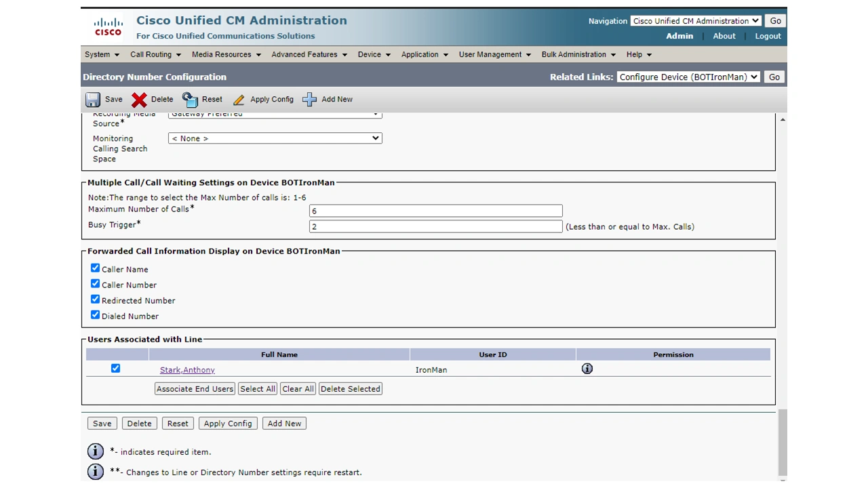The width and height of the screenshot is (868, 488).
Task: Click the Apply Config pencil icon
Action: pos(239,100)
